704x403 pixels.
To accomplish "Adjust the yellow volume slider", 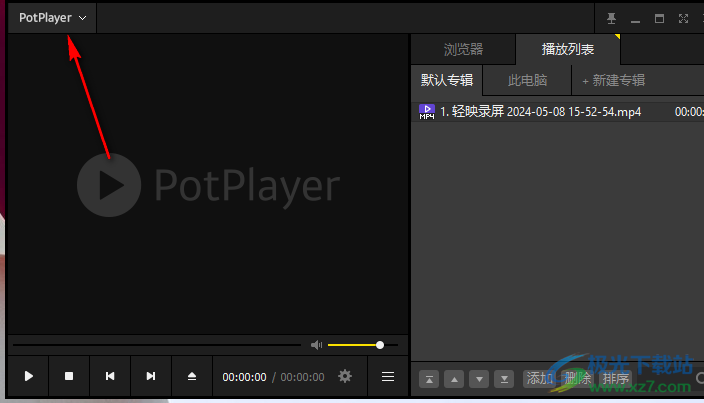I will pos(363,345).
